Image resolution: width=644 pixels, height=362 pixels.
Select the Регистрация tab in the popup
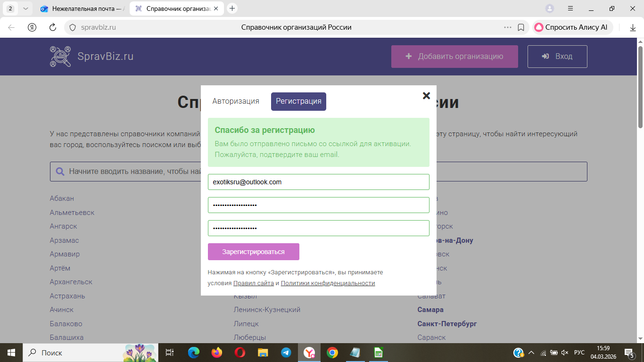click(298, 101)
